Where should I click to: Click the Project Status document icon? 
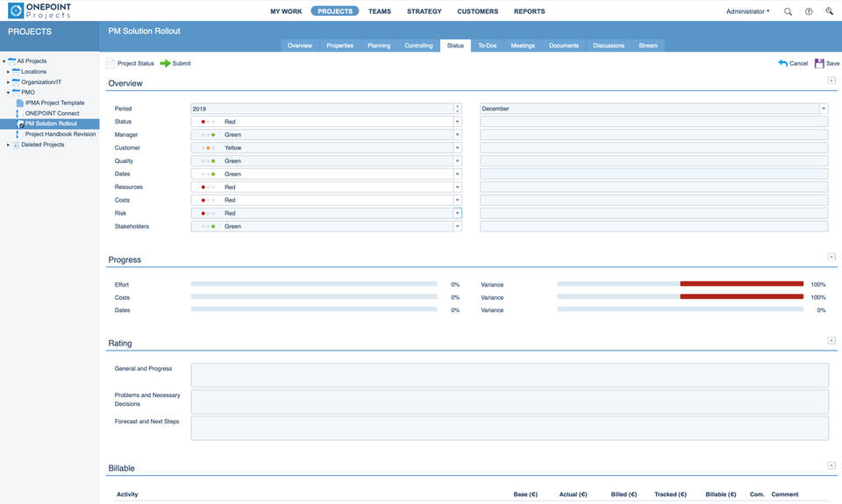point(111,63)
